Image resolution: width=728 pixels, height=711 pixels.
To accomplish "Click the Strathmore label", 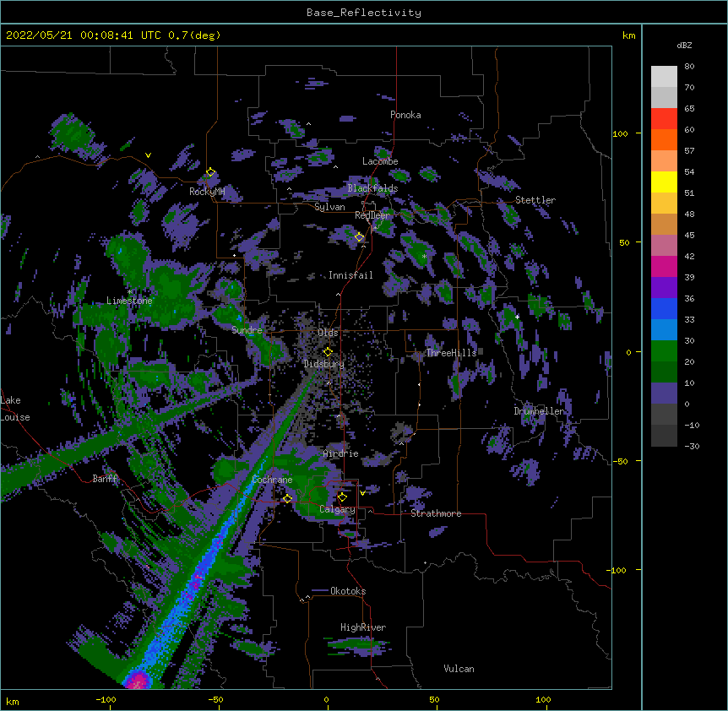I will coord(436,513).
